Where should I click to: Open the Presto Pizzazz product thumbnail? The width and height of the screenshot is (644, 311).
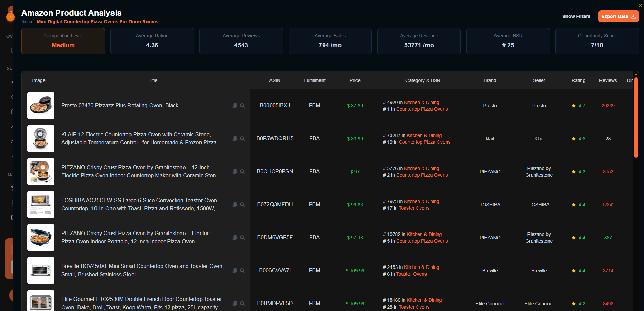tap(41, 106)
